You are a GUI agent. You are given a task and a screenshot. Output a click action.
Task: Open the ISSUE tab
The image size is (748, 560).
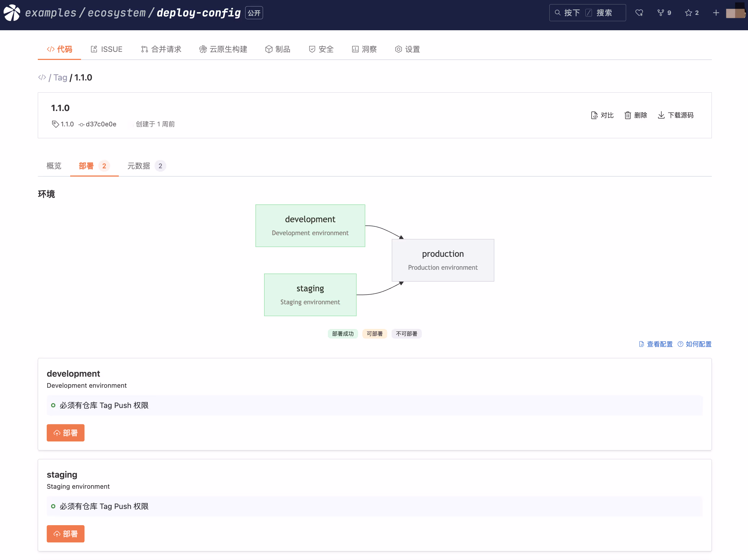pyautogui.click(x=106, y=49)
